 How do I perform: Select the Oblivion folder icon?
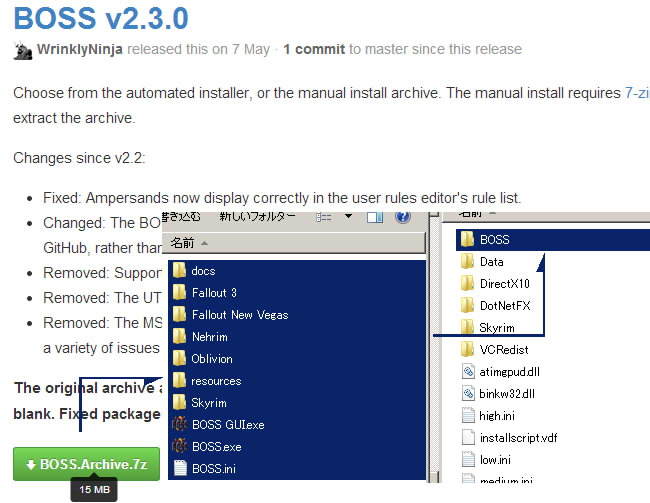pos(179,358)
